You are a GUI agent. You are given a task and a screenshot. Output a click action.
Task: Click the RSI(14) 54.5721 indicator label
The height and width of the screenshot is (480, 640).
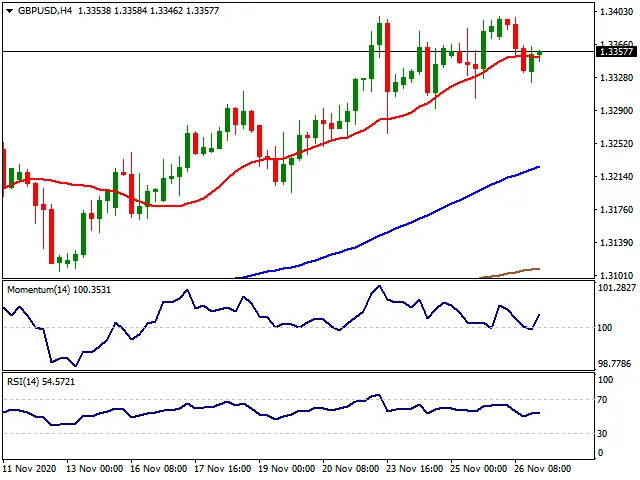coord(41,382)
